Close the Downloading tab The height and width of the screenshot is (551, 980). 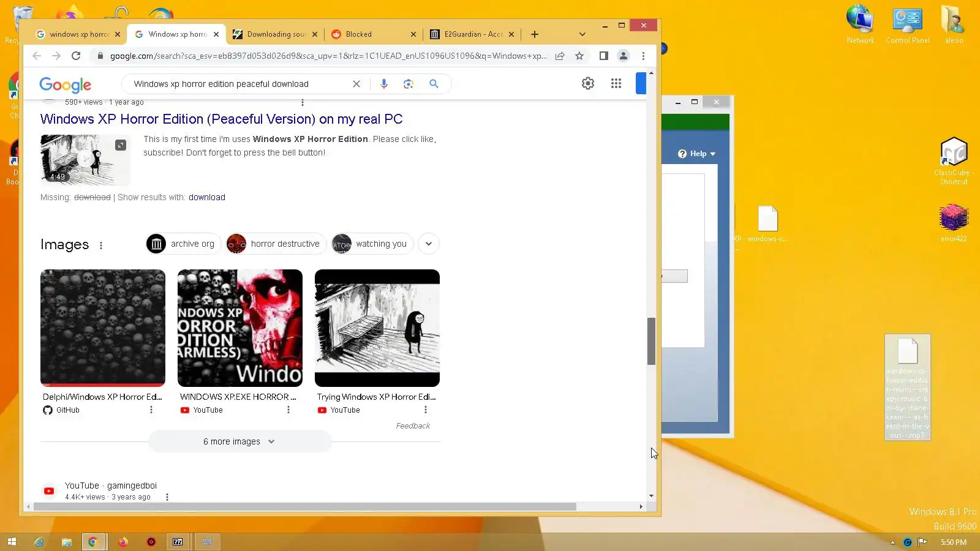point(315,34)
